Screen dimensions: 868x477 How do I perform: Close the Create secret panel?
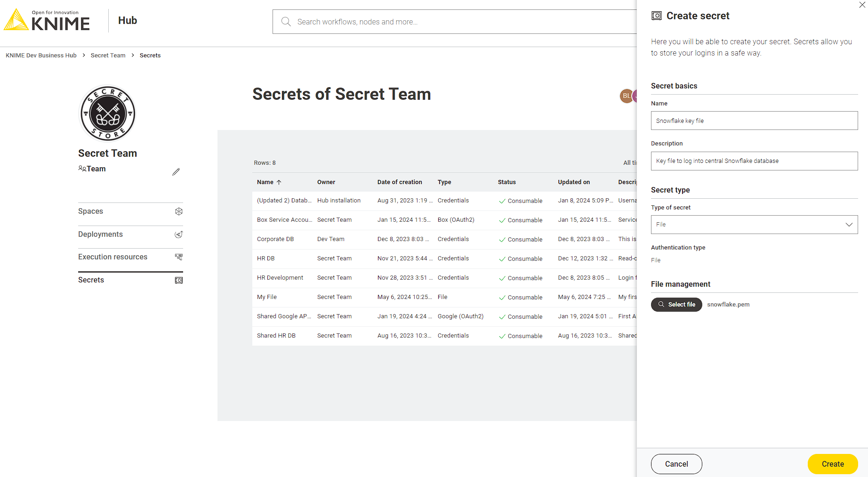click(862, 5)
